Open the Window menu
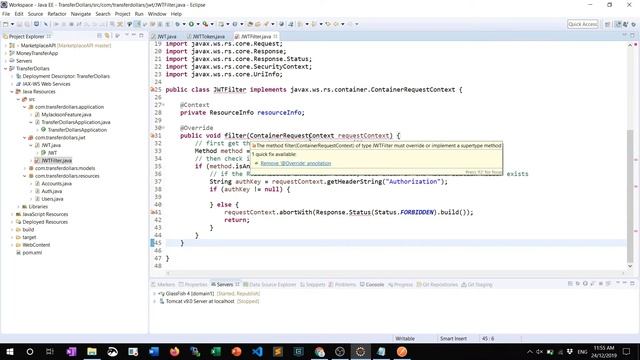 click(157, 14)
